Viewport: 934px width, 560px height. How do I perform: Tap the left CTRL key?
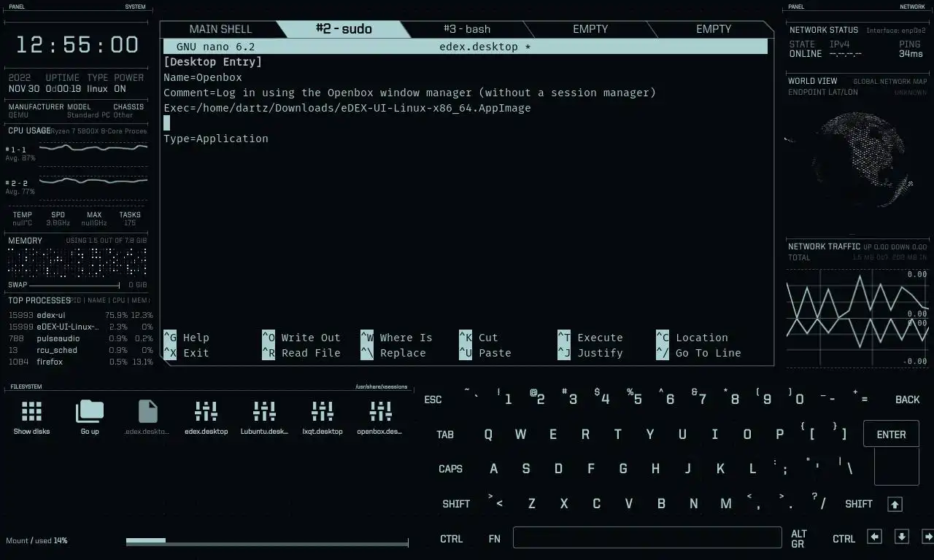pyautogui.click(x=452, y=539)
